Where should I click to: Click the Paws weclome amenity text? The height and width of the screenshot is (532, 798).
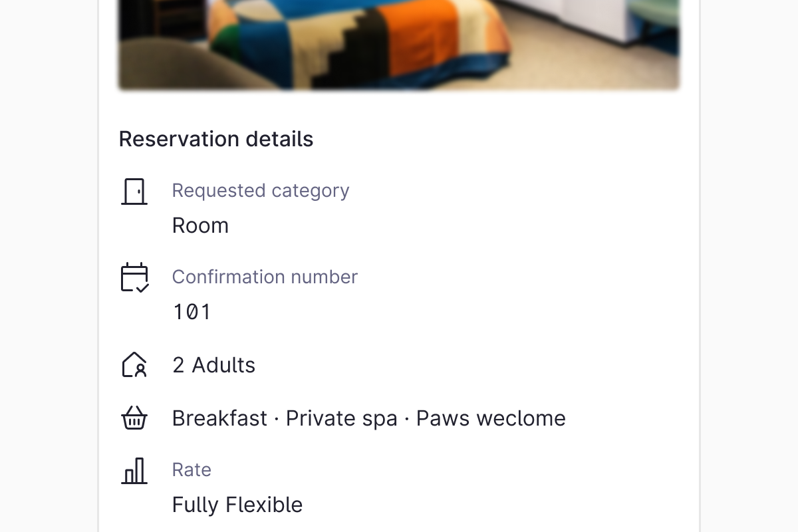[491, 418]
